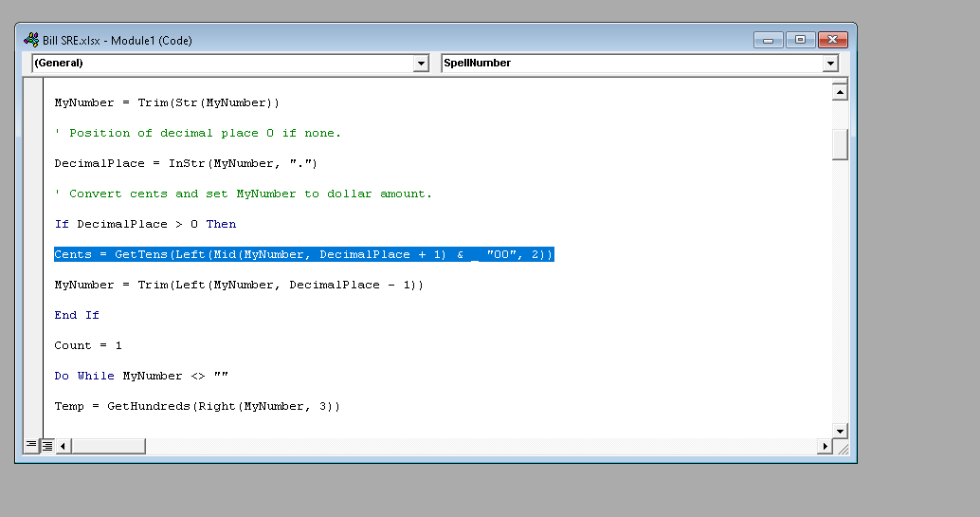This screenshot has height=517, width=980.
Task: Click line DecimalPlace = InStr(MyNumber, ".")
Action: click(186, 163)
